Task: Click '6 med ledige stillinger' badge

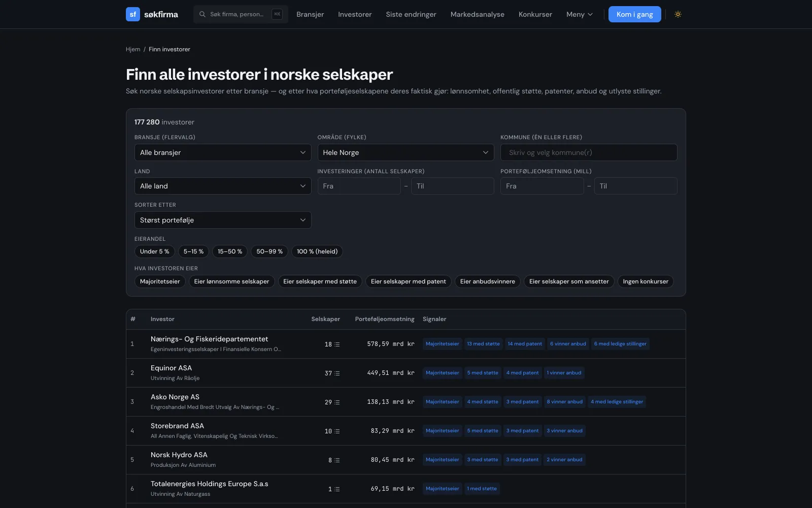Action: click(x=620, y=344)
